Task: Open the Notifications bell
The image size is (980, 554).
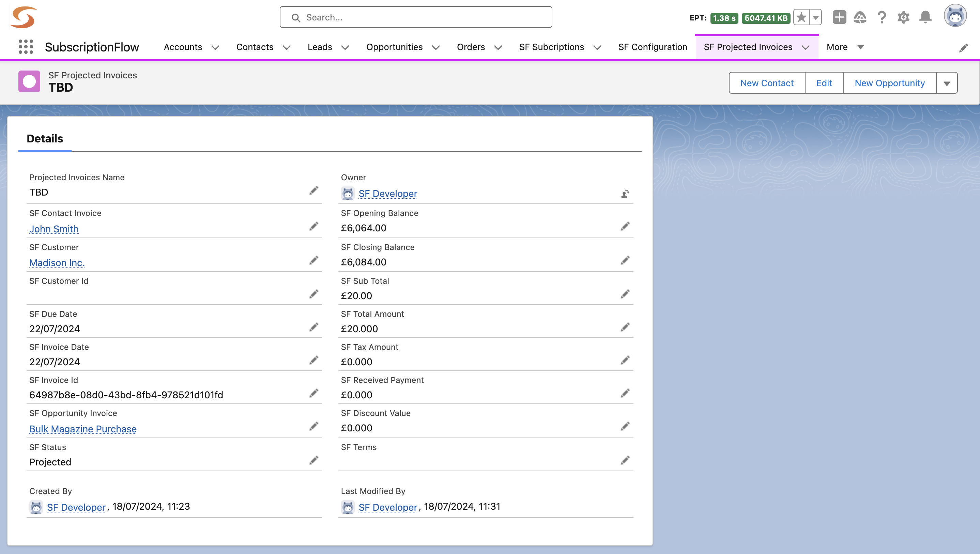Action: [x=925, y=17]
